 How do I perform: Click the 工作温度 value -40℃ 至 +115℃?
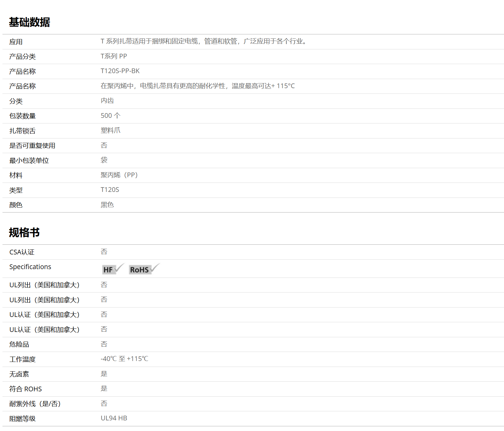tap(124, 359)
